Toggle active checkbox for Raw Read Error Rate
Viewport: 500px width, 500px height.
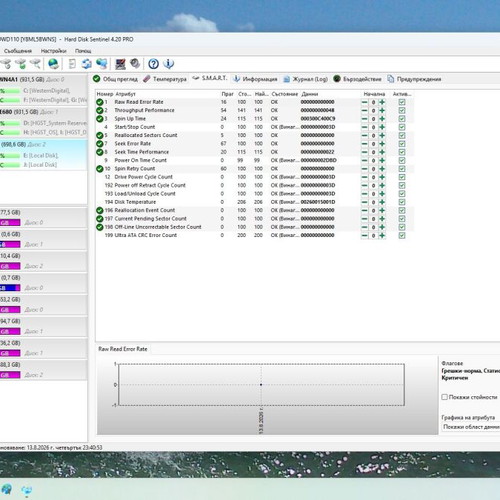point(402,102)
